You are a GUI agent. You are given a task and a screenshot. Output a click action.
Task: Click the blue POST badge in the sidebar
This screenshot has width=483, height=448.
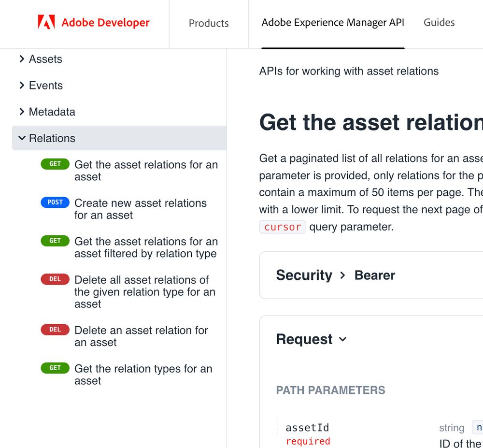tap(55, 202)
